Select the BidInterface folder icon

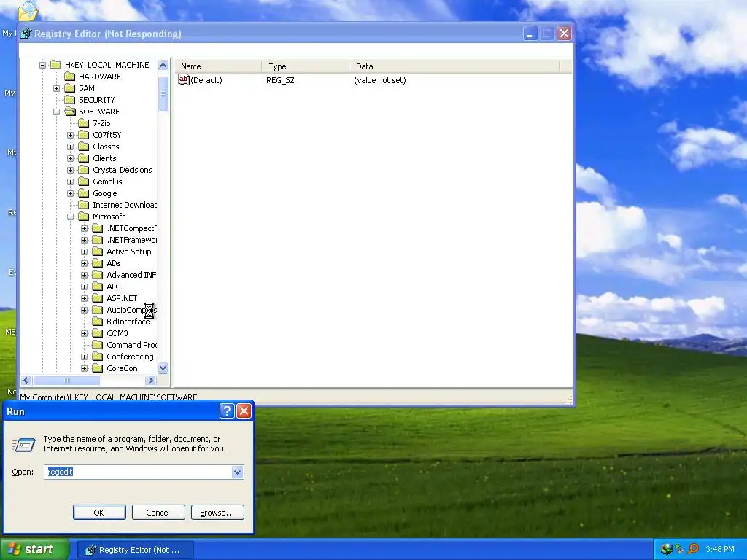tap(98, 322)
